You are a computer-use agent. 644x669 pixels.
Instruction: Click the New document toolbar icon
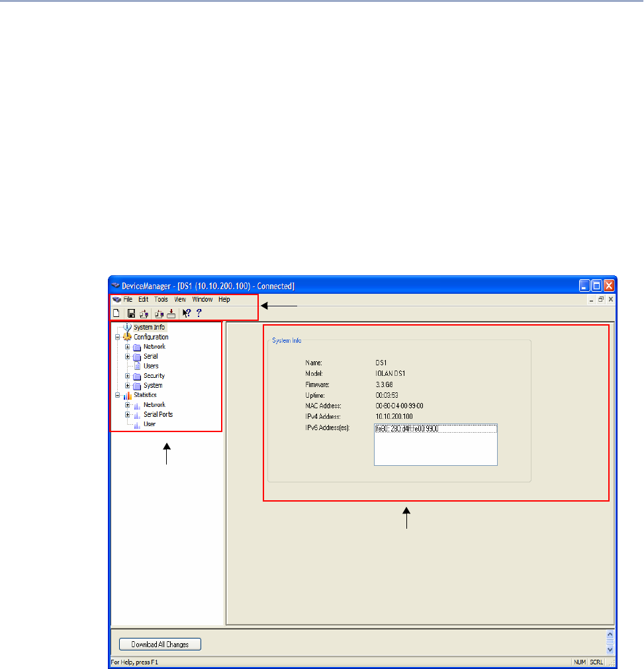tap(116, 314)
